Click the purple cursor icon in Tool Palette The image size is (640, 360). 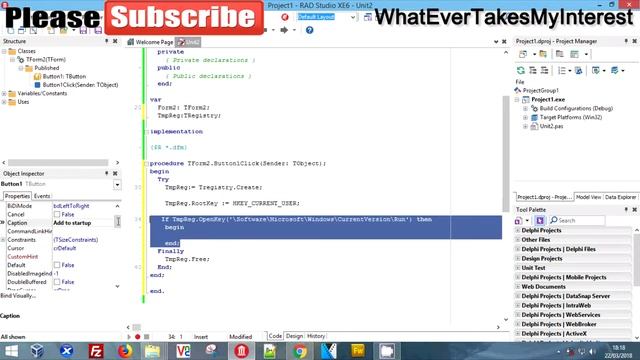[x=540, y=220]
